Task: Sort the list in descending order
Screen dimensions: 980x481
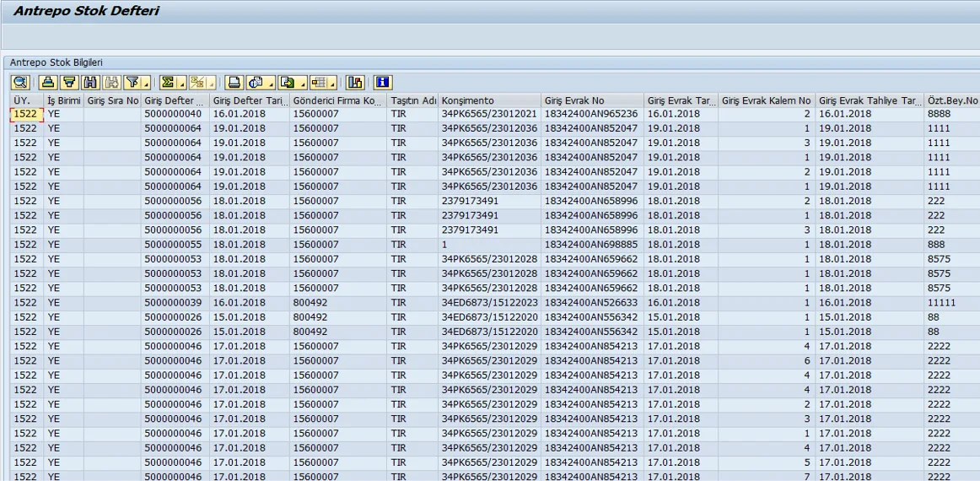Action: 69,82
